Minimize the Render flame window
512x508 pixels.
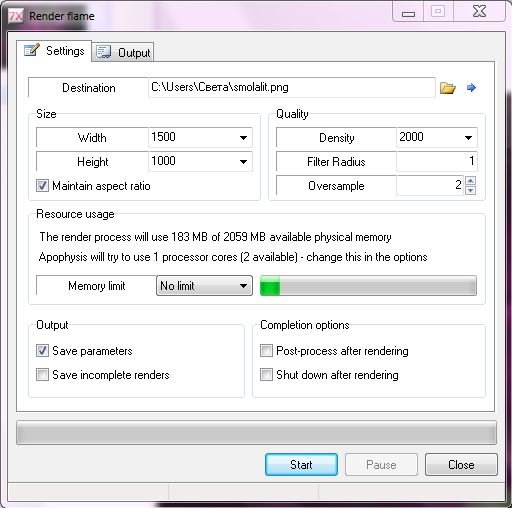click(408, 13)
